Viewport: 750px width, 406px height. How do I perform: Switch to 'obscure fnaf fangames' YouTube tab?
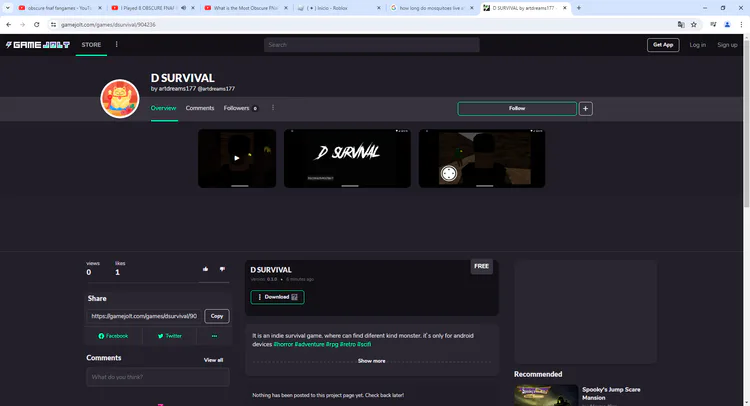point(60,8)
